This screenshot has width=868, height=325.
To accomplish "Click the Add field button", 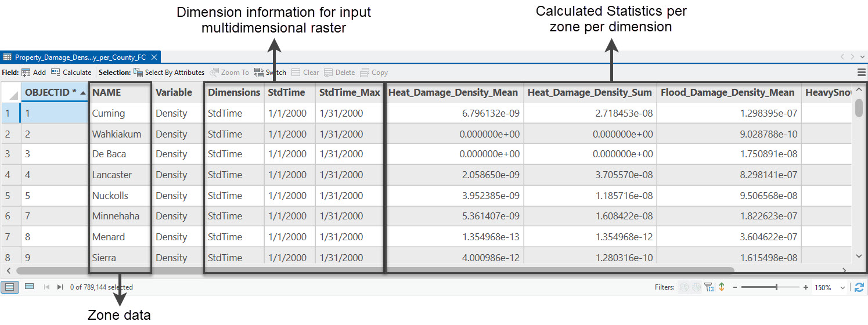I will click(x=33, y=73).
